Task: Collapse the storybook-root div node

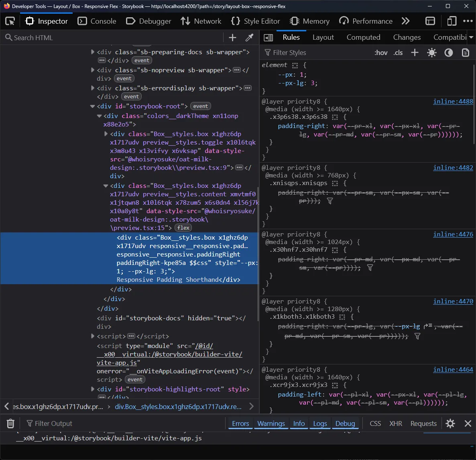Action: coord(92,106)
